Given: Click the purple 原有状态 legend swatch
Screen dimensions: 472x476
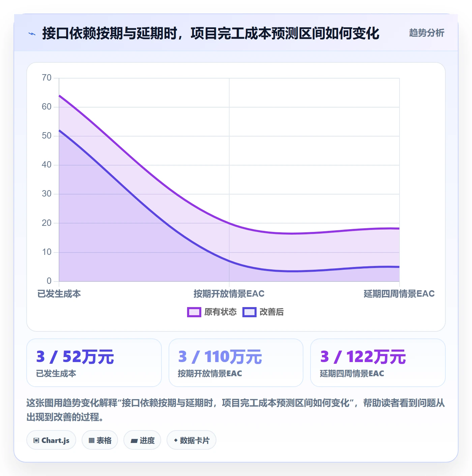Looking at the screenshot, I should coord(194,312).
